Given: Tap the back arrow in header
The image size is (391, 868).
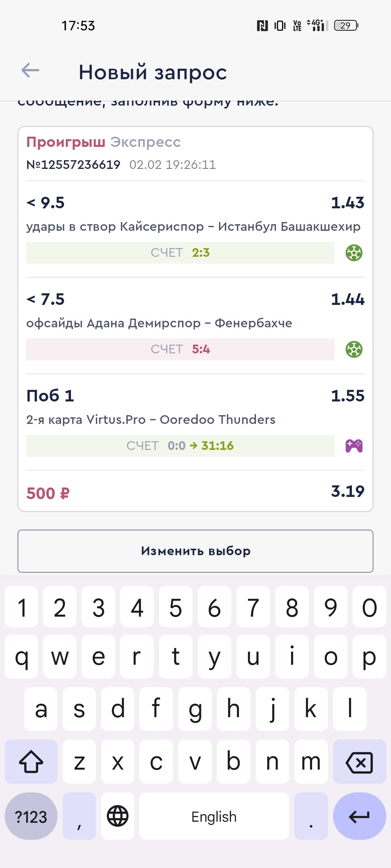Looking at the screenshot, I should [30, 70].
